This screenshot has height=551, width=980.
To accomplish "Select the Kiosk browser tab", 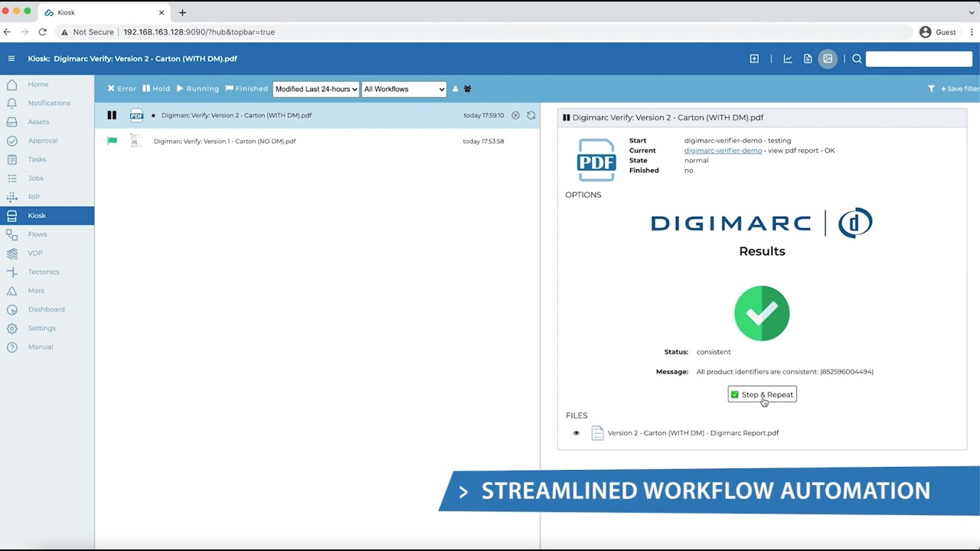I will coord(105,12).
